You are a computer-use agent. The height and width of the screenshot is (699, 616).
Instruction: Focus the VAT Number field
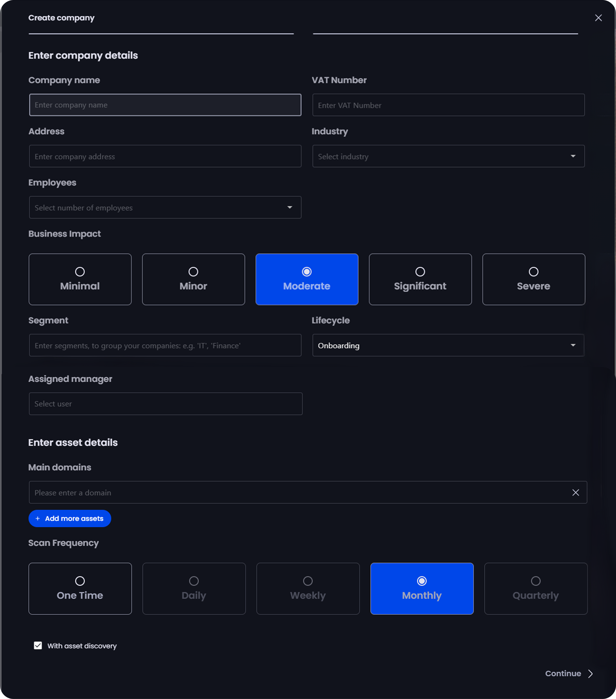click(x=448, y=105)
